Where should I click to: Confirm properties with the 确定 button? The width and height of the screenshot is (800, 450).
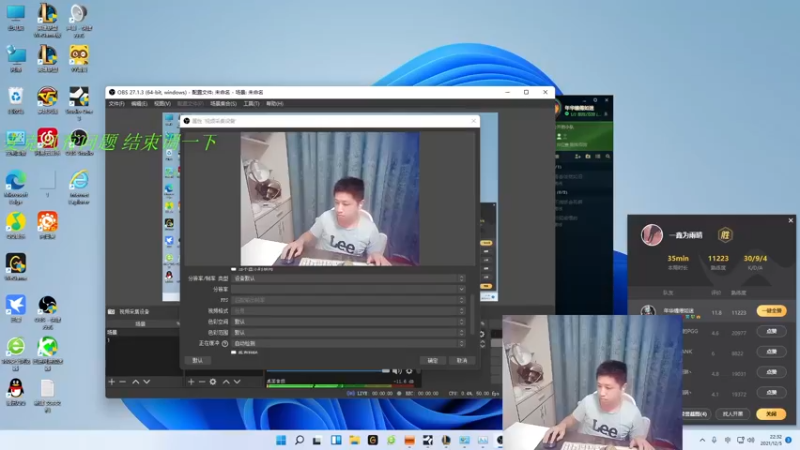[433, 360]
